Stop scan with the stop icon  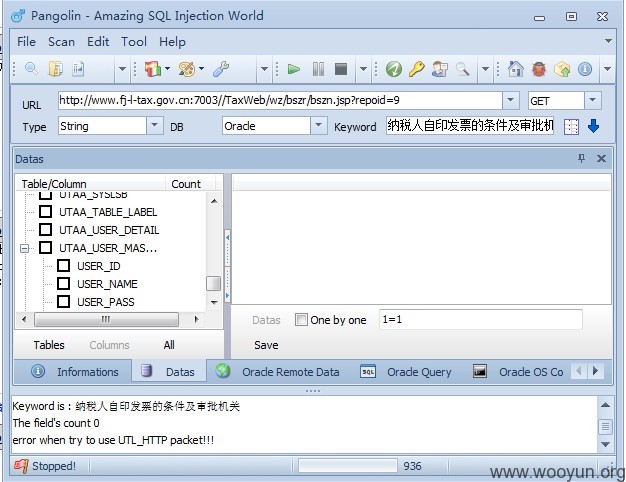coord(341,69)
